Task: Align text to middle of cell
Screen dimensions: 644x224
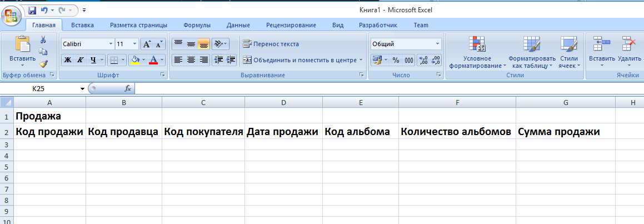Action: [x=191, y=43]
